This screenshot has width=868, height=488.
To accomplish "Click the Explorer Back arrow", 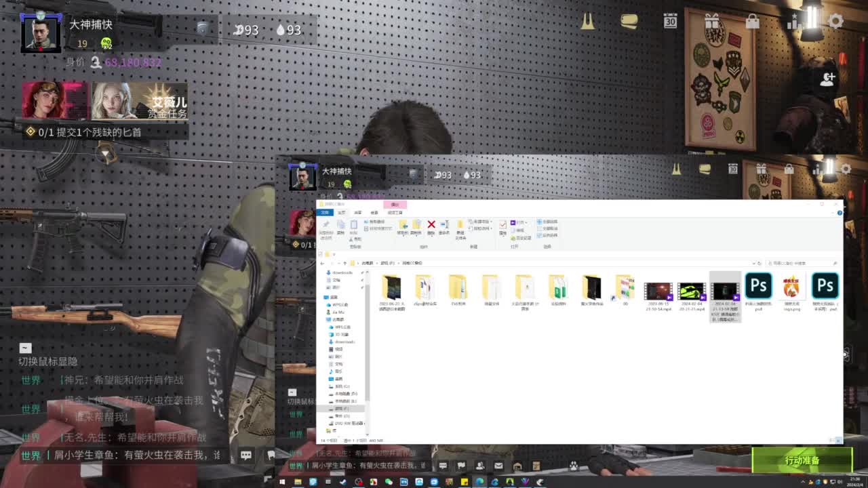I will (322, 263).
